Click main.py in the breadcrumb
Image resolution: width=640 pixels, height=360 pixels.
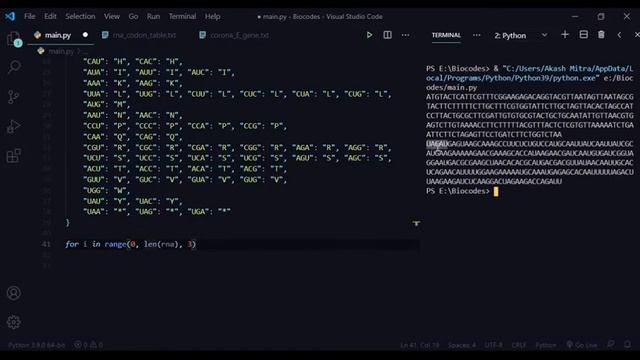pyautogui.click(x=61, y=51)
